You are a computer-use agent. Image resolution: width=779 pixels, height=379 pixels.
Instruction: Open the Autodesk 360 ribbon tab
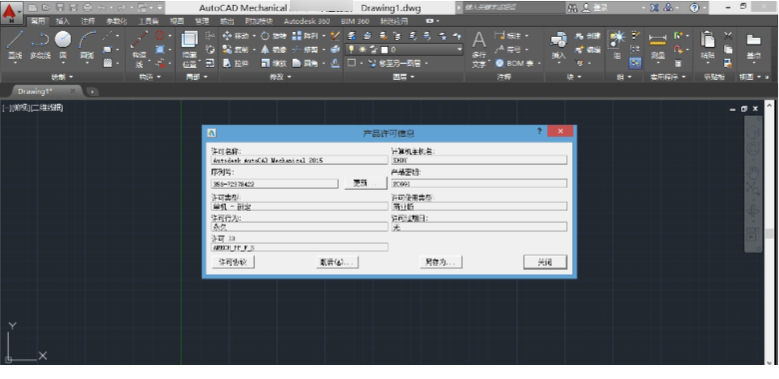click(307, 21)
